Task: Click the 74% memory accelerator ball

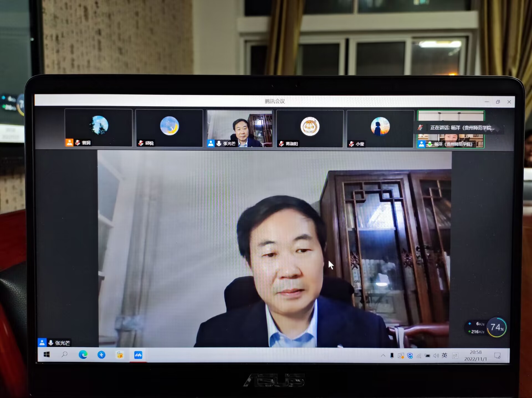Action: (x=497, y=327)
